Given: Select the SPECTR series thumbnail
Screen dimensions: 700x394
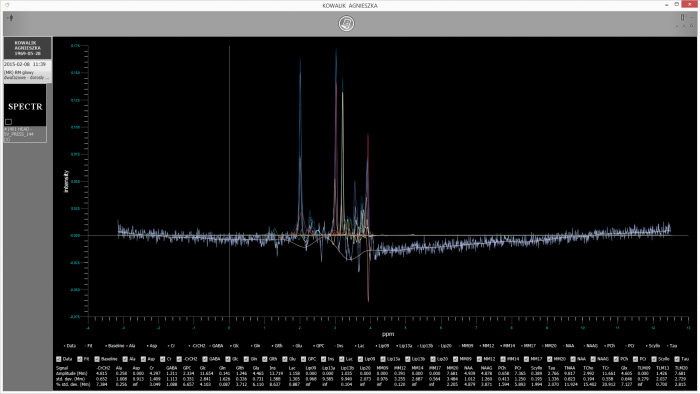Looking at the screenshot, I should (25, 106).
